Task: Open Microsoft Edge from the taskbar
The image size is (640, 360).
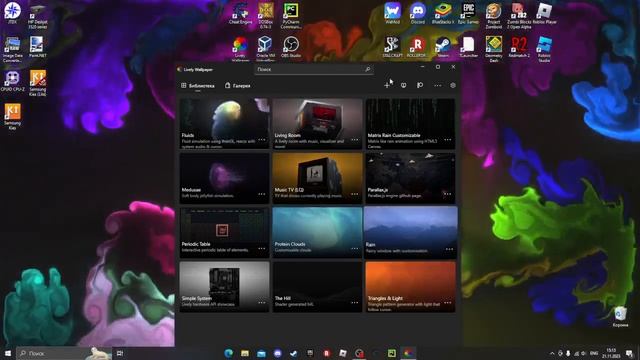Action: 229,353
